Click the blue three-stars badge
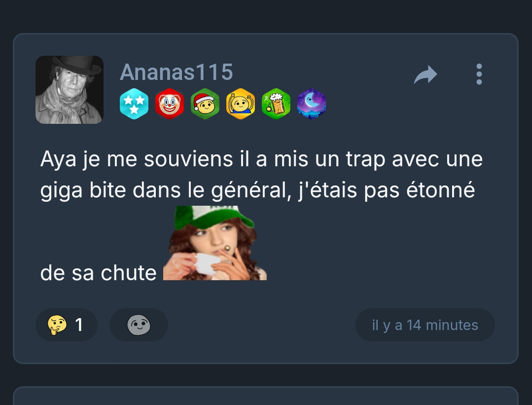 134,104
